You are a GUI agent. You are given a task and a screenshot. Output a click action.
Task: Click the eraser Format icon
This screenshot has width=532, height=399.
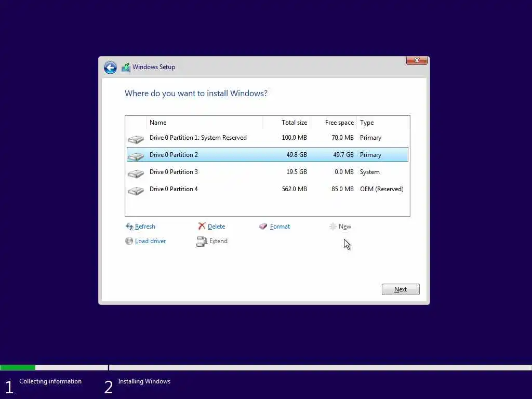tap(263, 227)
